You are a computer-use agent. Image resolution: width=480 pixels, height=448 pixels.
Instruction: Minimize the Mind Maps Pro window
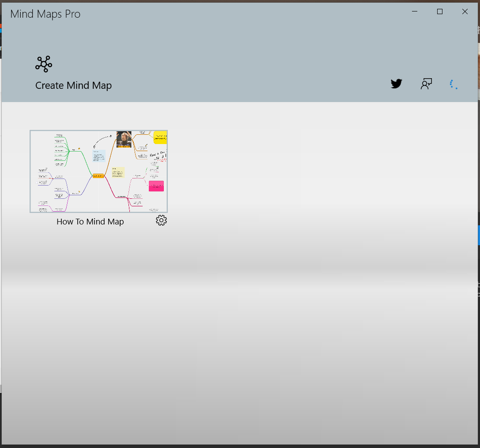coord(415,11)
